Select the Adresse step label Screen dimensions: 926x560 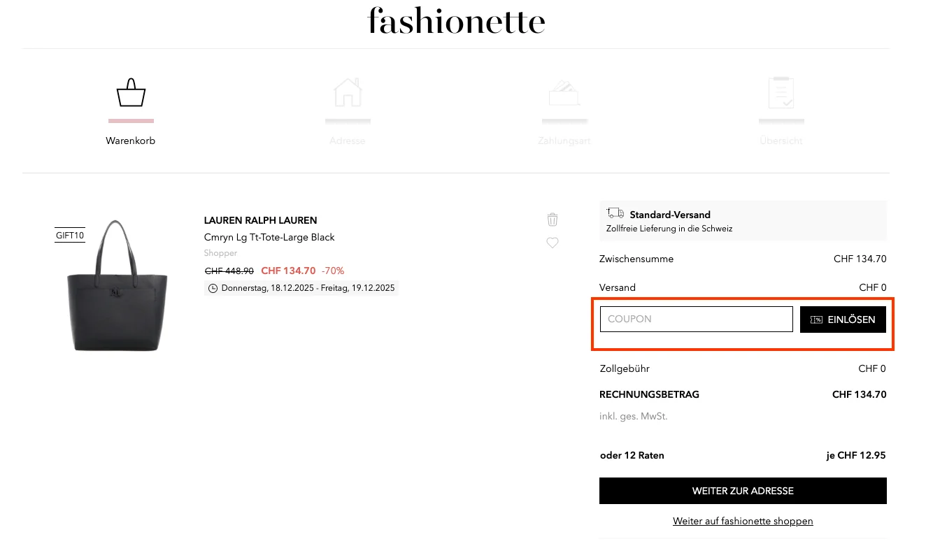click(x=348, y=141)
